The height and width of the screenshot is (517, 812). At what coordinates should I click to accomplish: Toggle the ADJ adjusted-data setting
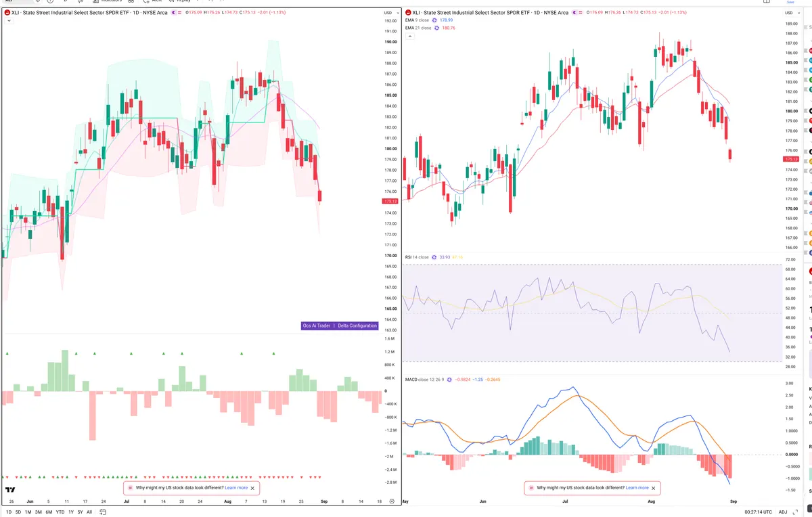coord(784,512)
